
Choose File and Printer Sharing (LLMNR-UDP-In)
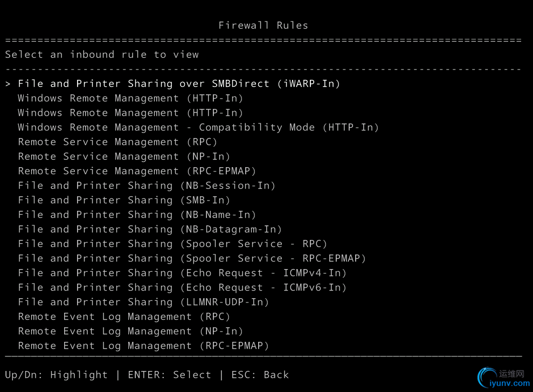click(x=143, y=302)
